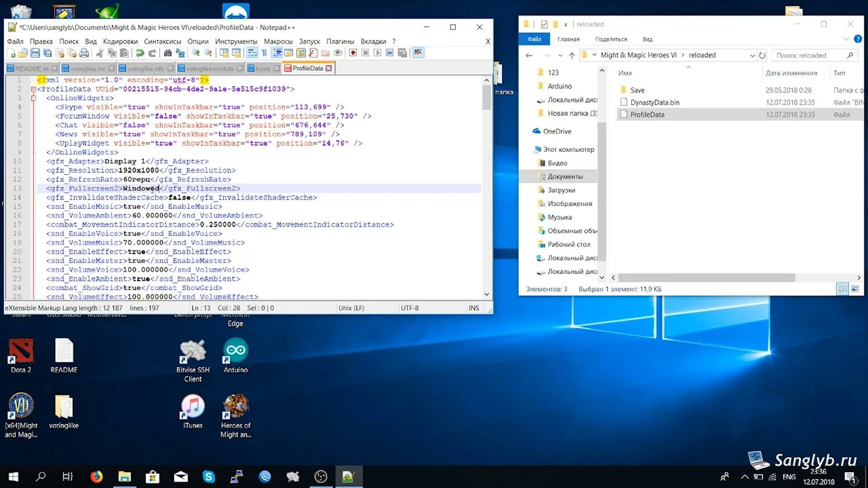Click the Print icon in the toolbar

[x=84, y=53]
